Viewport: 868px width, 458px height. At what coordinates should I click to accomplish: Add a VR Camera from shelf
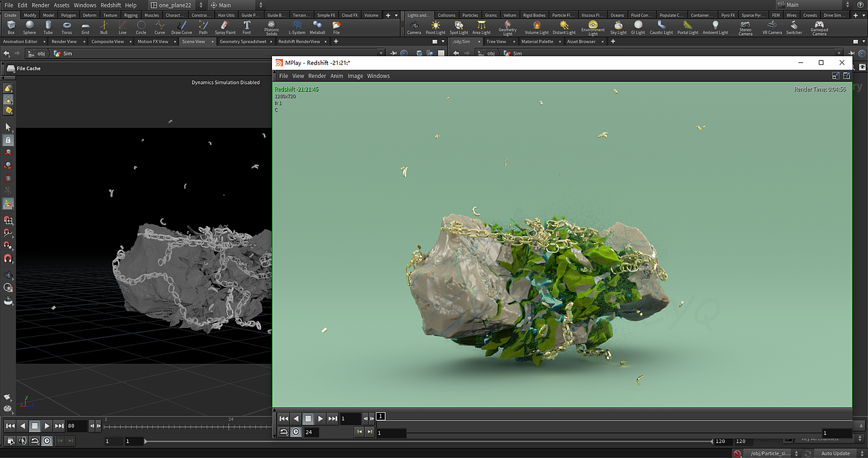[x=772, y=27]
